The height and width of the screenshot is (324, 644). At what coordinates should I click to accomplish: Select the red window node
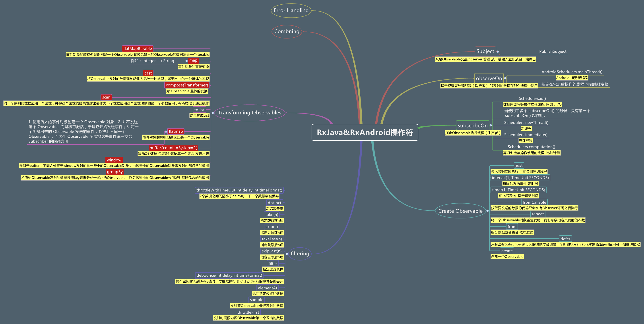(x=114, y=160)
